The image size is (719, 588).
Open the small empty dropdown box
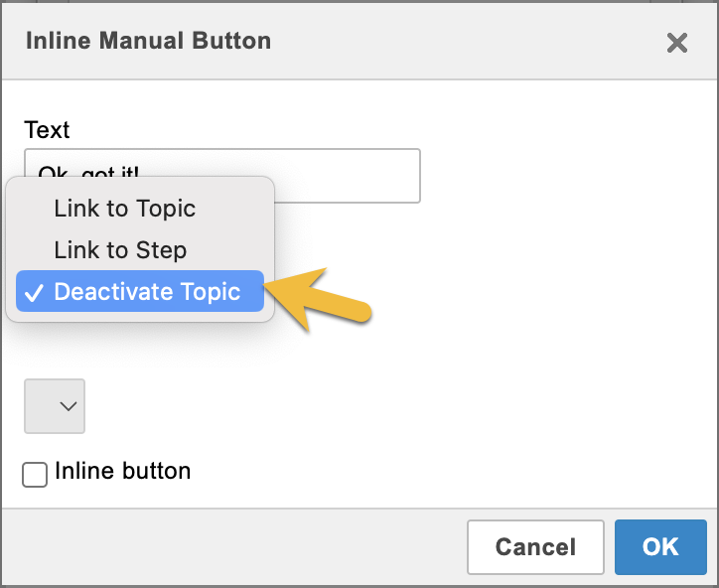(55, 405)
